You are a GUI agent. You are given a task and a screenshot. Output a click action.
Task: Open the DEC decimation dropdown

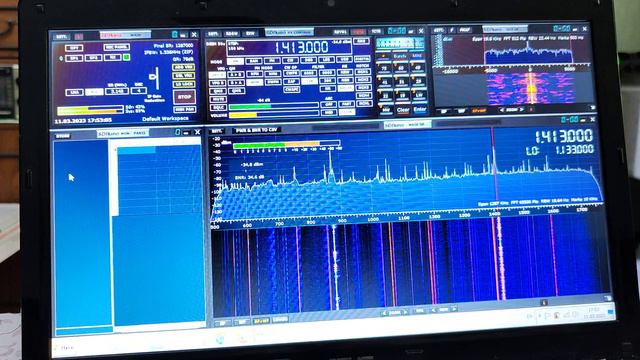click(139, 91)
